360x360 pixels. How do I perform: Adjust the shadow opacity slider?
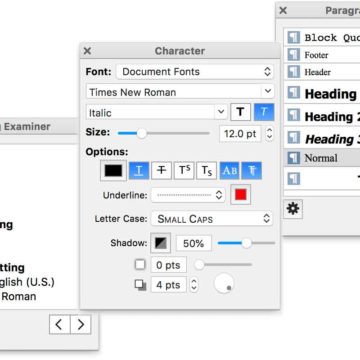click(246, 243)
